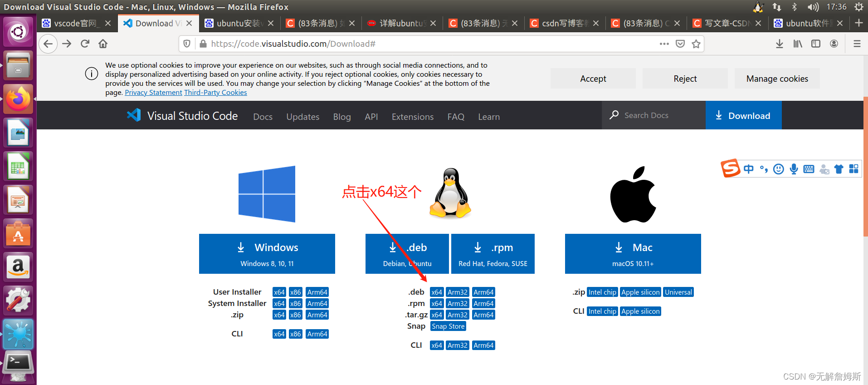Screen dimensions: 868x385
Task: Open the Snap Store link
Action: [x=448, y=326]
